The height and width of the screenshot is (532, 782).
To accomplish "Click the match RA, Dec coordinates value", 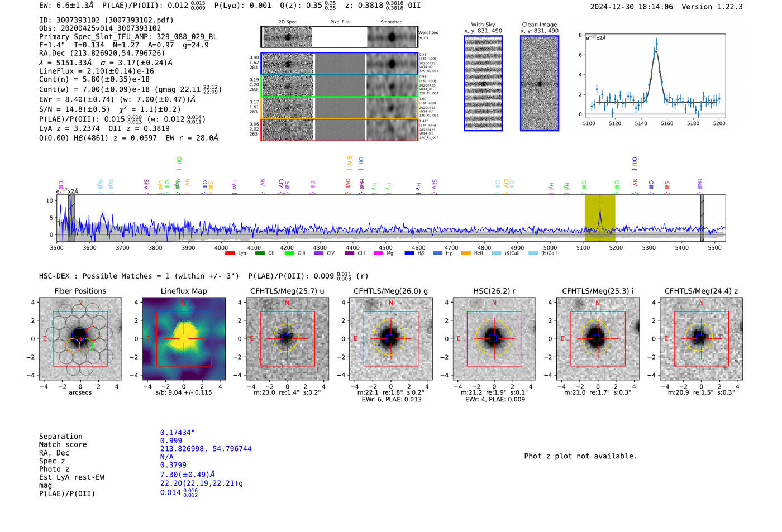I will [206, 449].
